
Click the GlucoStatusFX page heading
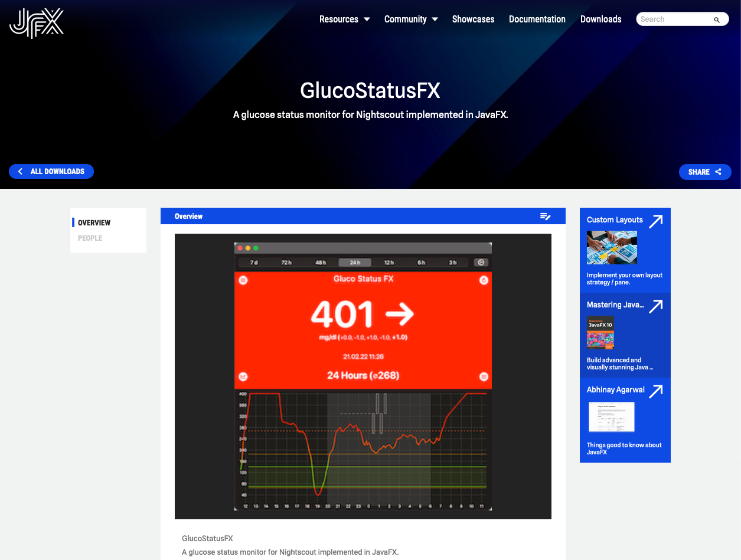click(370, 91)
